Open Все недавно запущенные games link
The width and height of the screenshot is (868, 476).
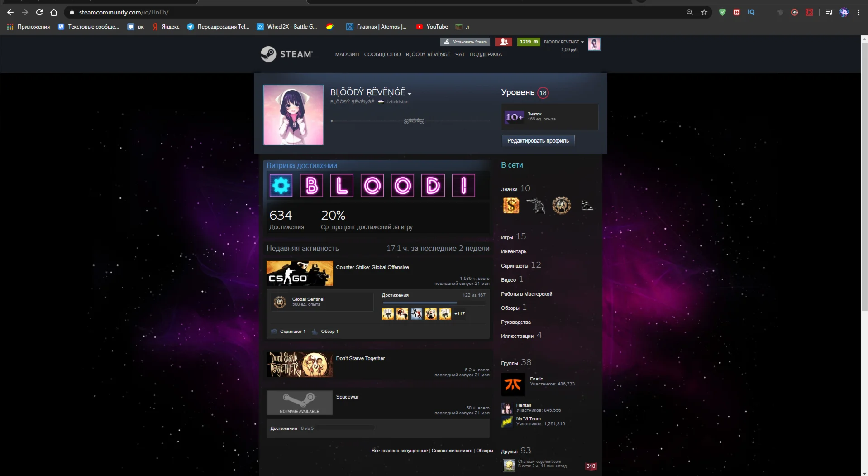tap(400, 451)
